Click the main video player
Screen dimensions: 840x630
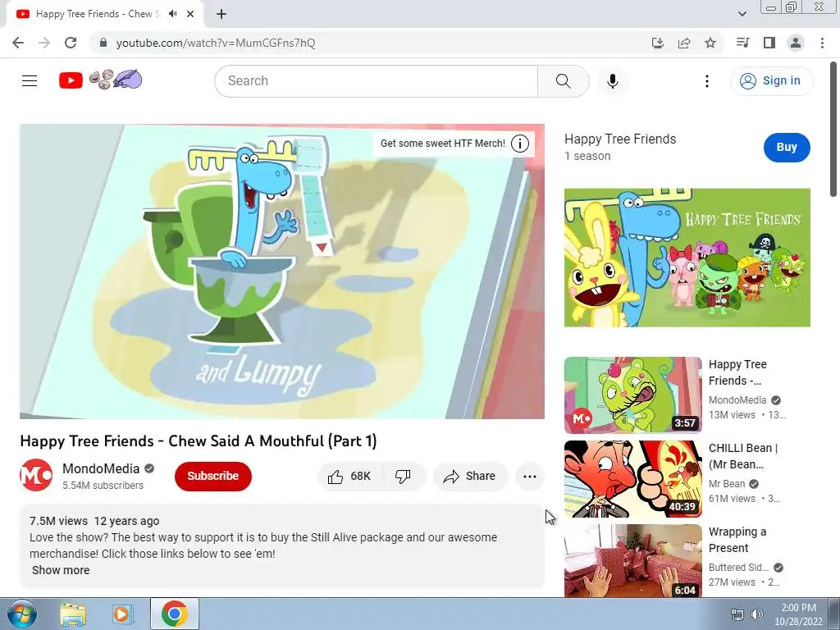(282, 272)
